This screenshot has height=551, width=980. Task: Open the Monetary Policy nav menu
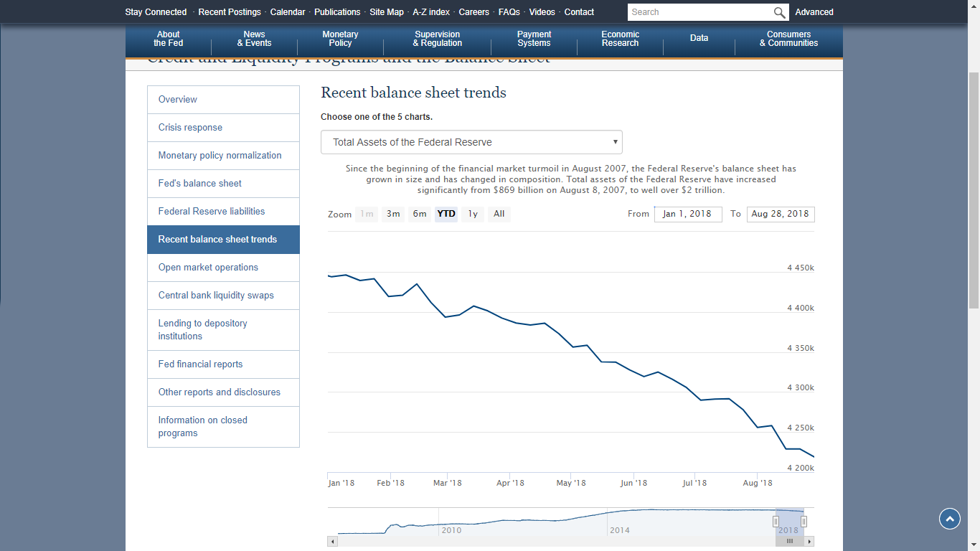(340, 39)
